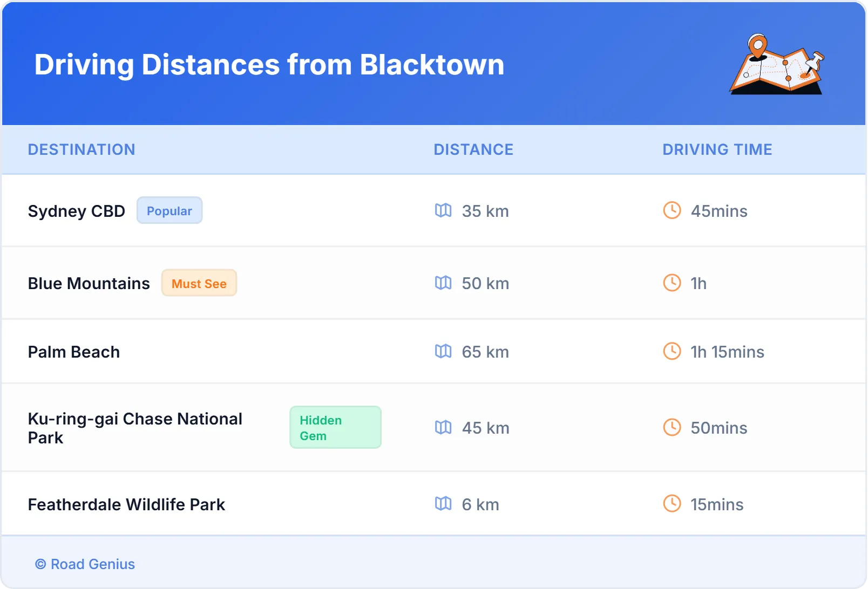Click the 45 km distance value
The width and height of the screenshot is (868, 589).
point(485,428)
